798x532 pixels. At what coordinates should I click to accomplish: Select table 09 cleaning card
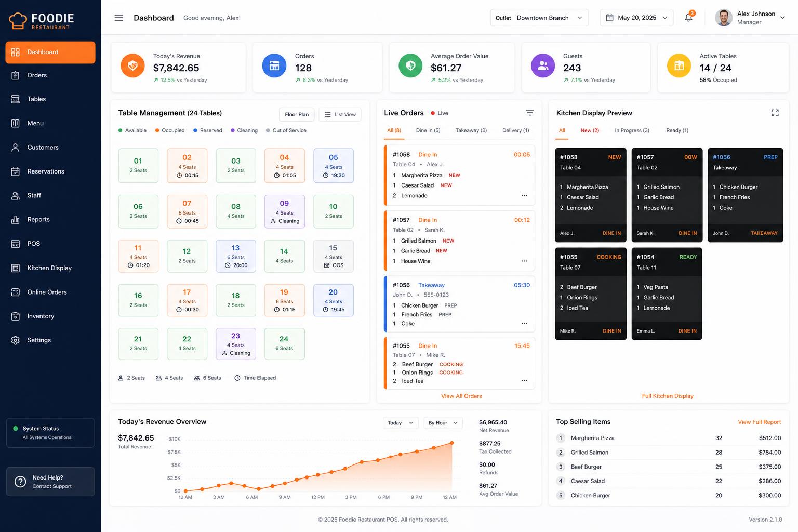[x=285, y=211]
